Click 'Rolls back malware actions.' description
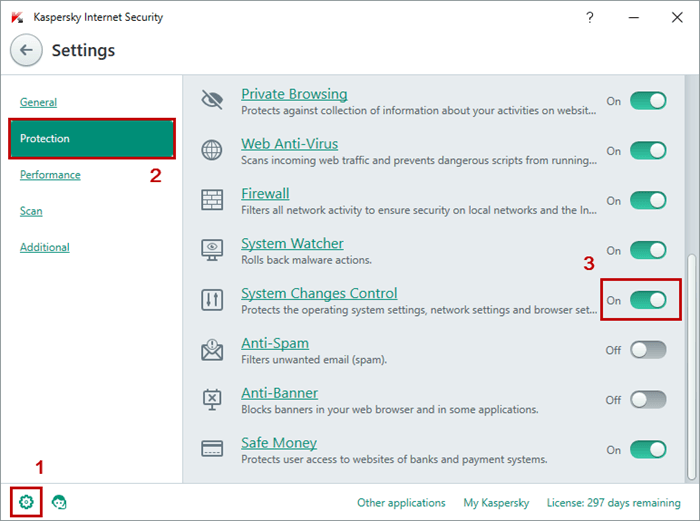The image size is (700, 521). (x=306, y=260)
